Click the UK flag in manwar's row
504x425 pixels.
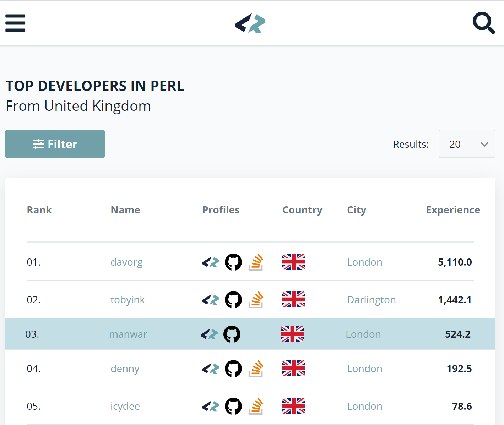click(292, 334)
